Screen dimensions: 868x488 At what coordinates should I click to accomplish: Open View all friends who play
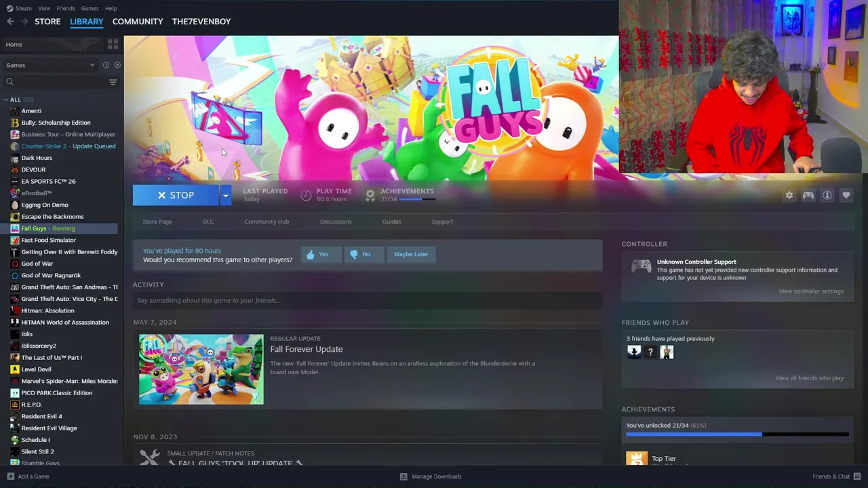pos(809,378)
